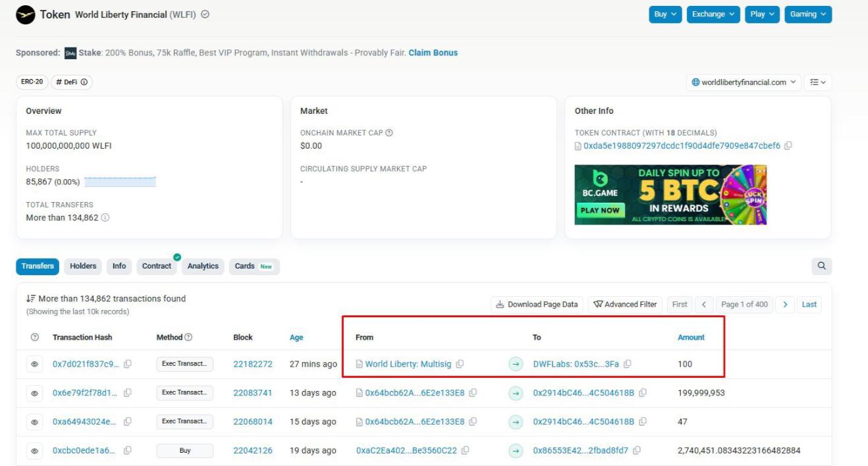The image size is (868, 466).
Task: Open the Cards tab marked New
Action: point(254,266)
